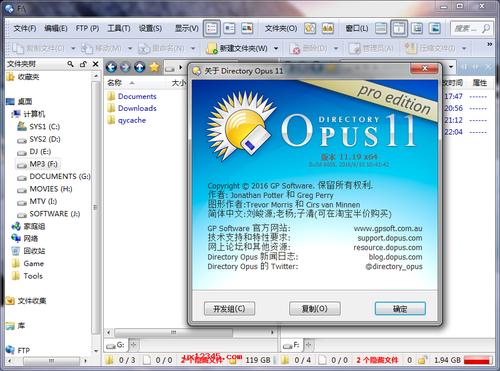Open favorites with the yellow star icon
500x371 pixels.
[x=154, y=67]
